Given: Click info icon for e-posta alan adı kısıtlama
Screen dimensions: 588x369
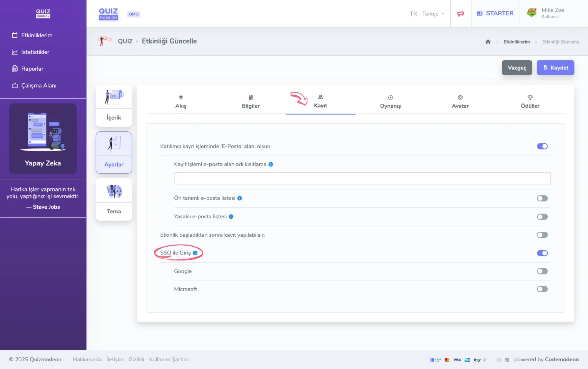Looking at the screenshot, I should coord(271,165).
